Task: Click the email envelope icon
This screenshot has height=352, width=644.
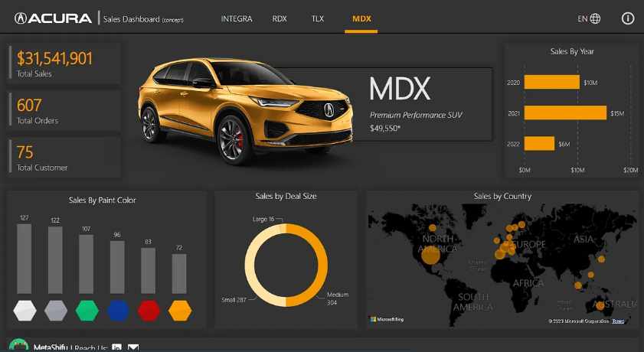Action: point(132,348)
